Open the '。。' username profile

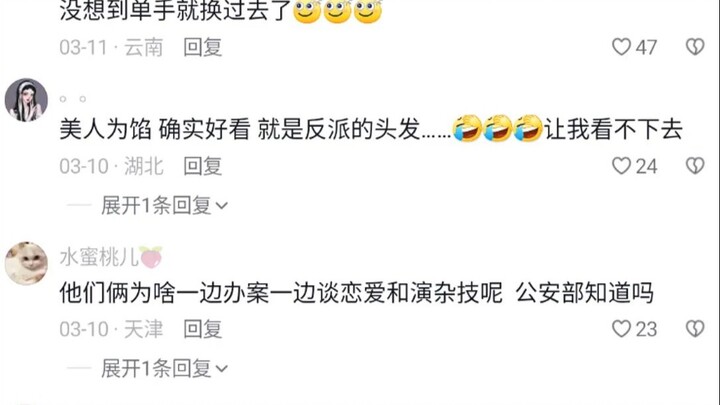point(73,98)
